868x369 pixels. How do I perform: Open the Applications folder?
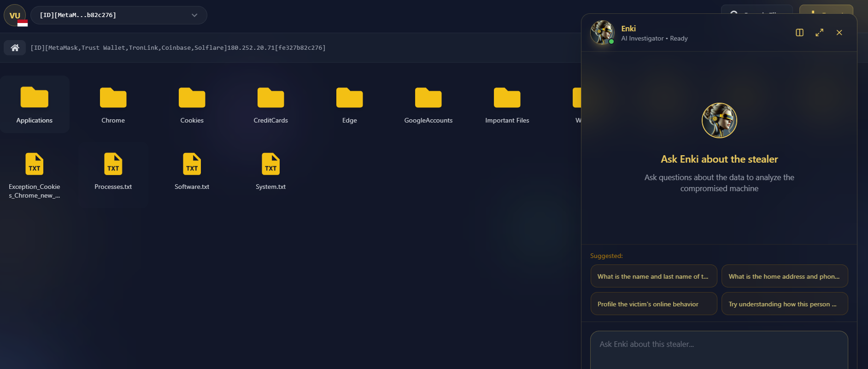coord(35,105)
